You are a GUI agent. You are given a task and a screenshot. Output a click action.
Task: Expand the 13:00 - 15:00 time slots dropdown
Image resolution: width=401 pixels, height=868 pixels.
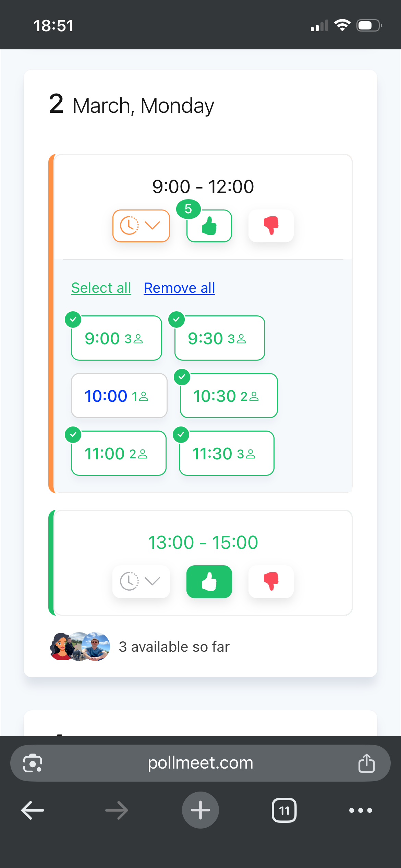coord(141,581)
